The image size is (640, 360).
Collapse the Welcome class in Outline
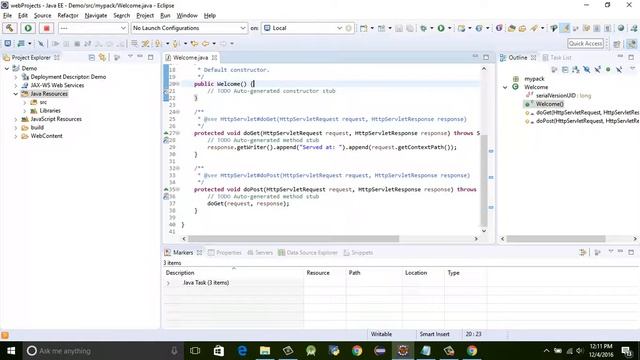point(505,87)
